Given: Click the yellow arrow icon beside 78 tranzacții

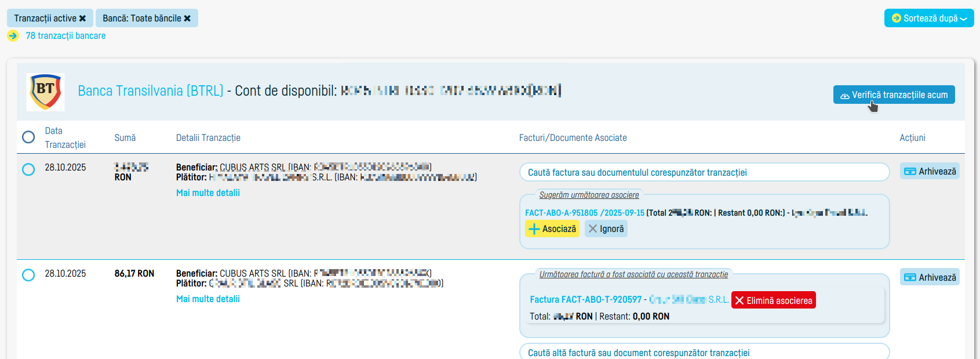Looking at the screenshot, I should (13, 36).
